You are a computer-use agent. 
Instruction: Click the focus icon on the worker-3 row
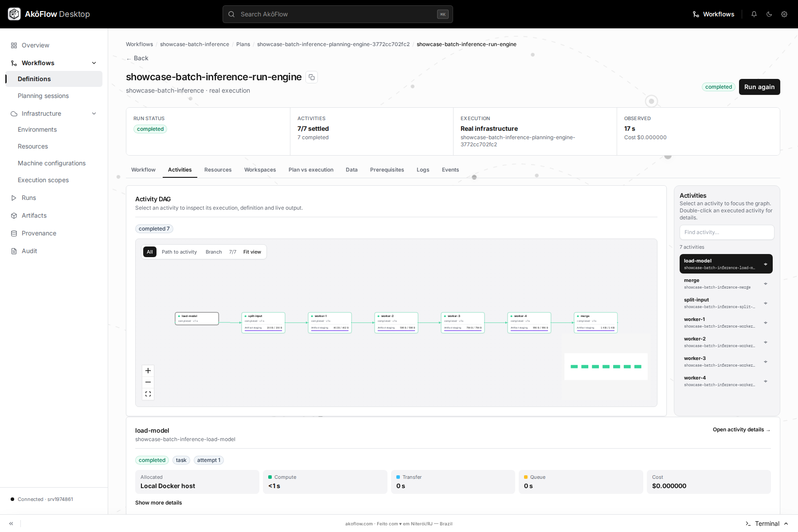coord(766,362)
